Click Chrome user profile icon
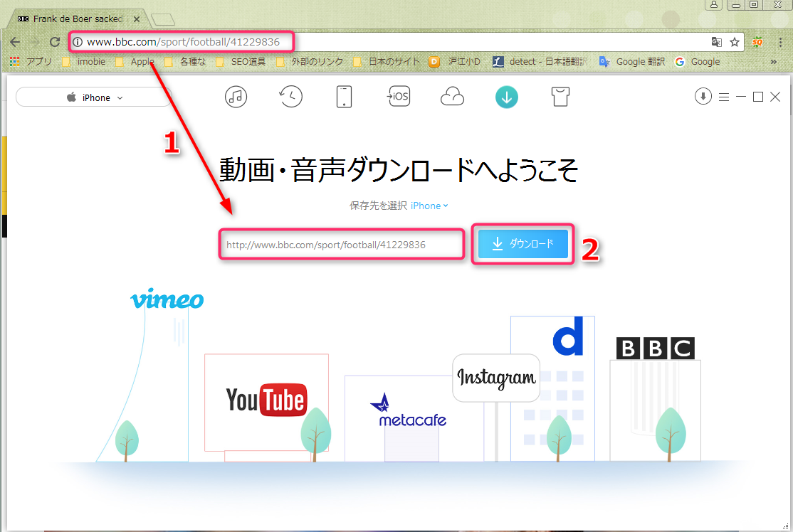 713,4
